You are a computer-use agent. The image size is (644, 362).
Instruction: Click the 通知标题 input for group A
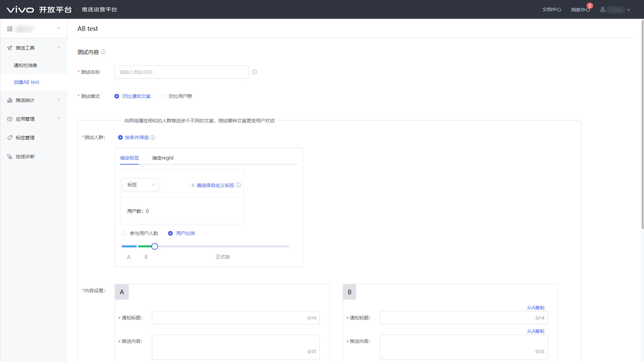pos(236,318)
